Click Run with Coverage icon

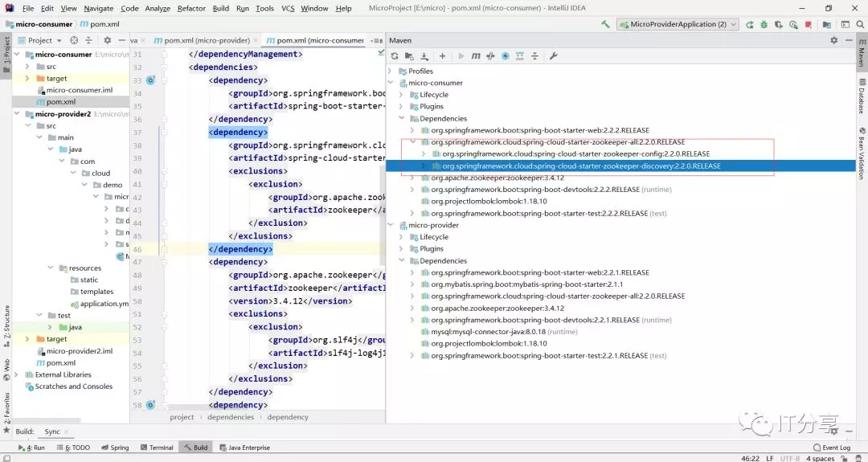778,24
